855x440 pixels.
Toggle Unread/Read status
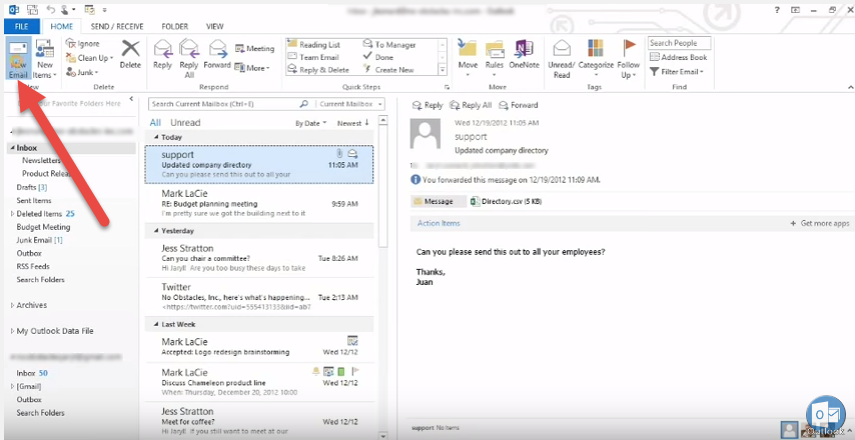pos(562,58)
